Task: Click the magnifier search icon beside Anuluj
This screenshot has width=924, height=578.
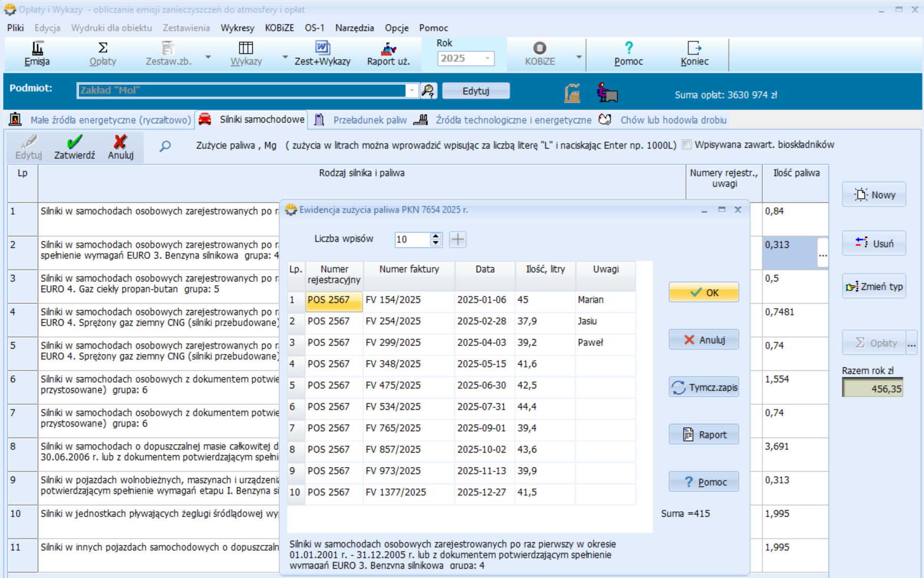Action: (165, 147)
